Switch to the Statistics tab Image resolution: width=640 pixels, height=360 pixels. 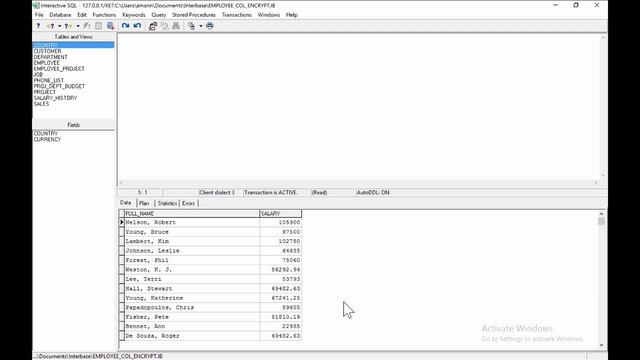(167, 203)
